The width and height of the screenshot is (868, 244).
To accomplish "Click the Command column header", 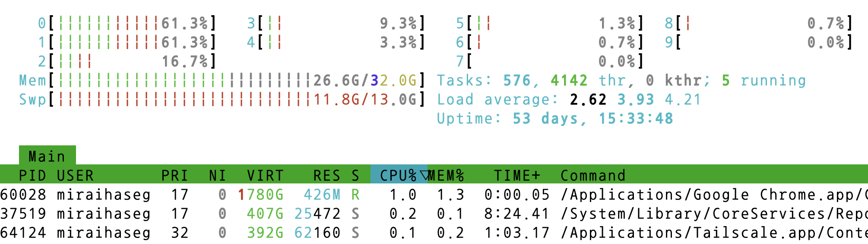I will (592, 175).
